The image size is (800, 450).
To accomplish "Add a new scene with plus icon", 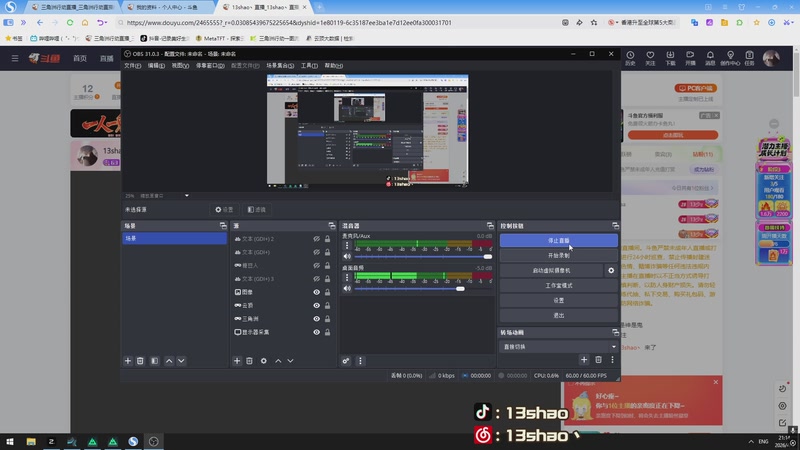I will [128, 361].
